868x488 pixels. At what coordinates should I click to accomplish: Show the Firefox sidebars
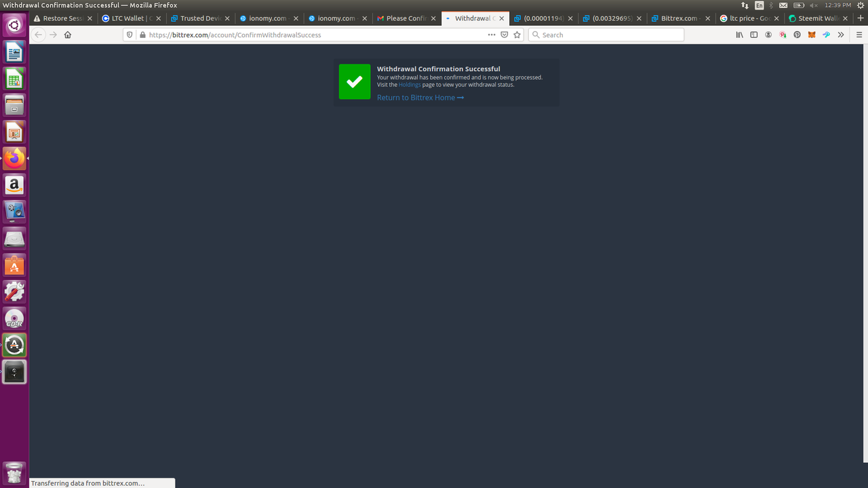click(753, 35)
